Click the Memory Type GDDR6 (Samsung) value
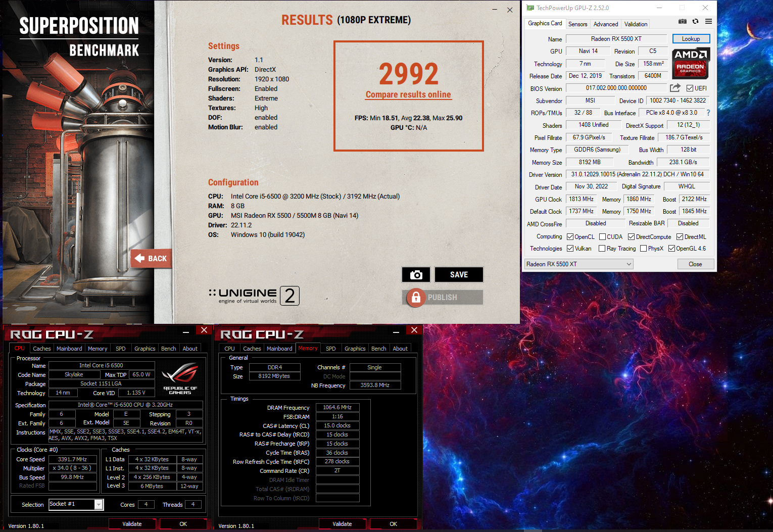 597,150
